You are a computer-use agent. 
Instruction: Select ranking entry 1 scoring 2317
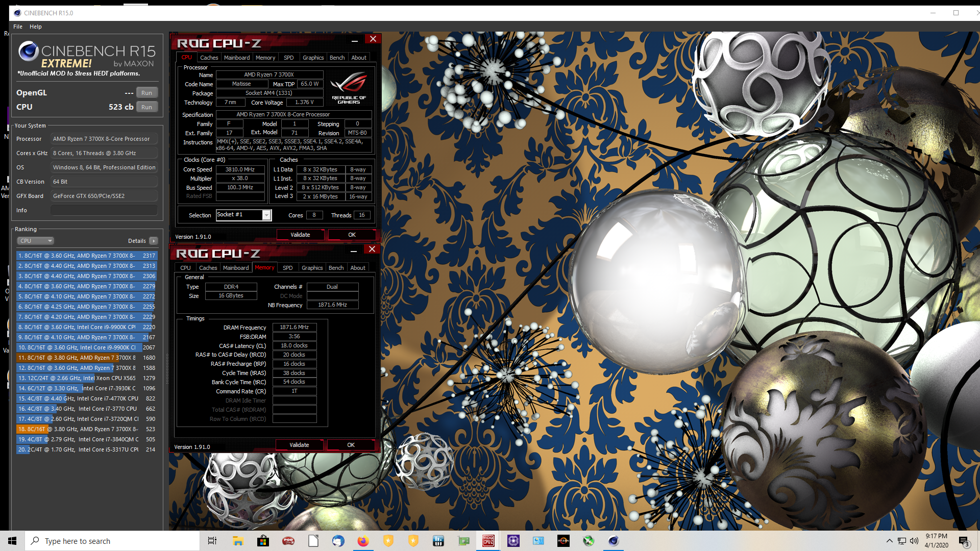(x=87, y=256)
